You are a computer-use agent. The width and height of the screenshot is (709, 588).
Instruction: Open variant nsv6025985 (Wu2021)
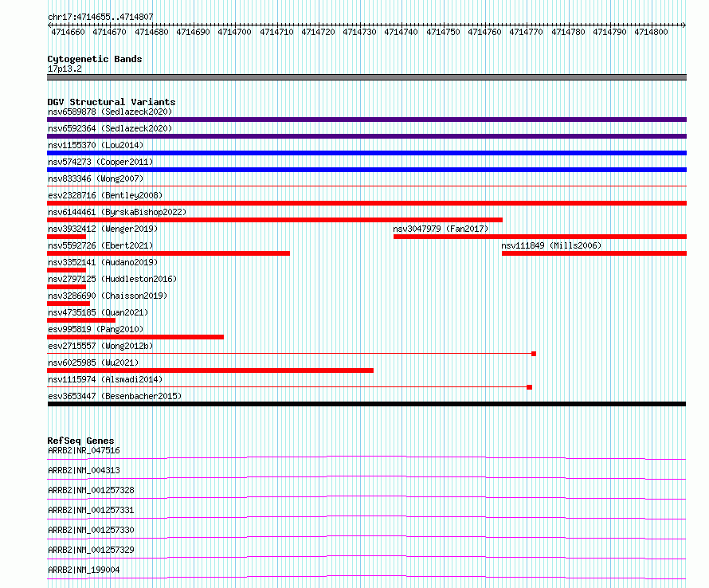pyautogui.click(x=93, y=363)
